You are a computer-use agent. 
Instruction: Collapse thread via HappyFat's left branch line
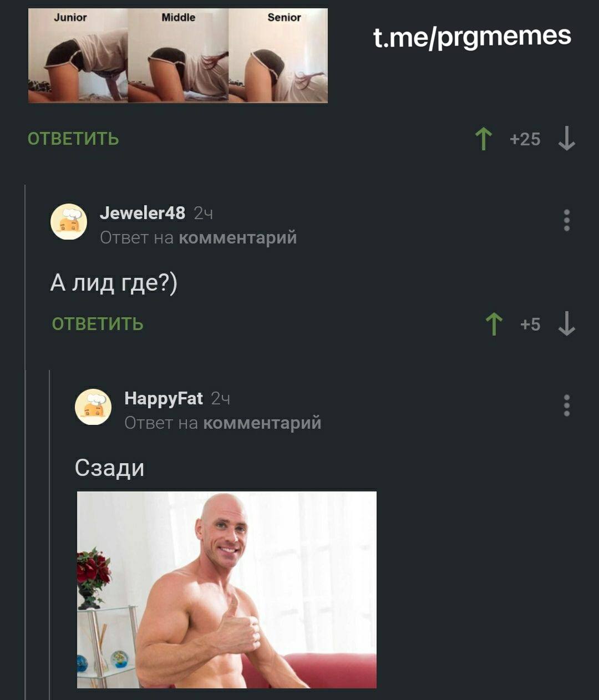[50, 532]
